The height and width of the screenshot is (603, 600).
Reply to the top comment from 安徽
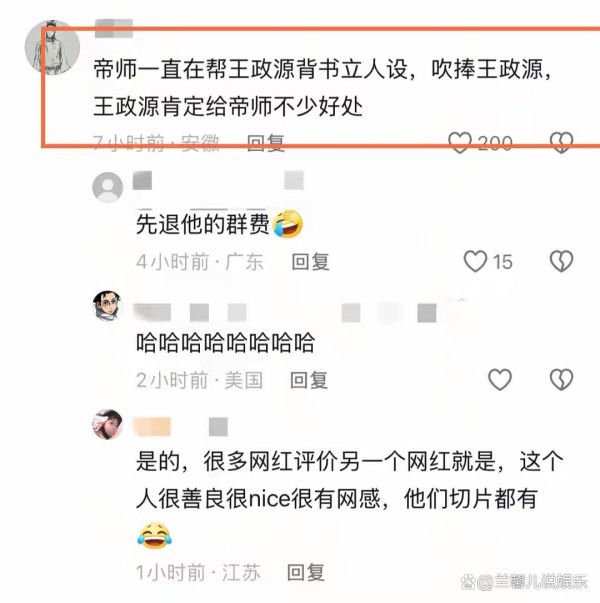click(266, 143)
